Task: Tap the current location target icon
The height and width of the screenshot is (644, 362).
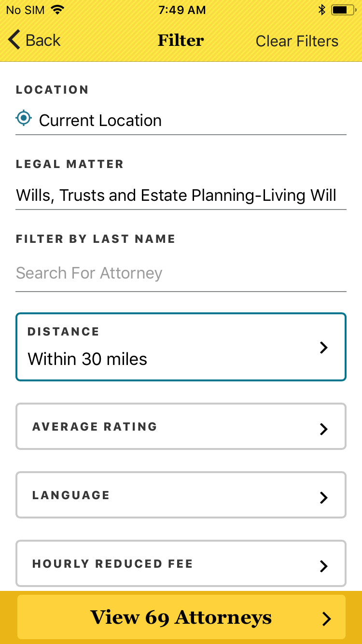Action: click(x=24, y=118)
